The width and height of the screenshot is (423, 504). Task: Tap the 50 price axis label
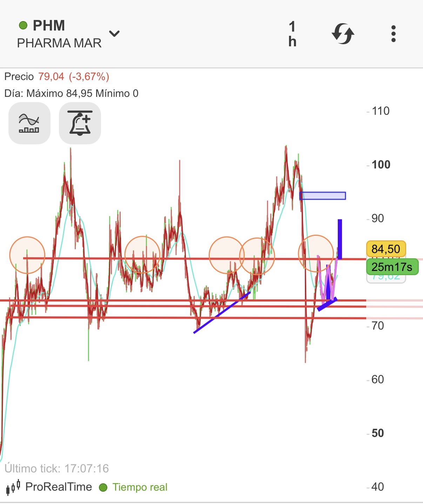tap(378, 433)
